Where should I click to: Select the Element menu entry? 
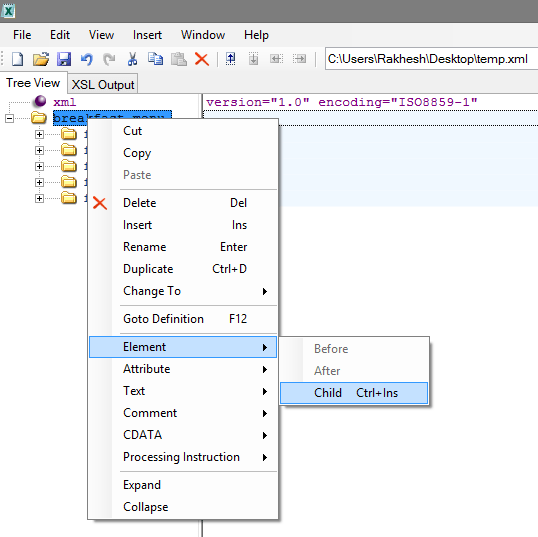183,347
